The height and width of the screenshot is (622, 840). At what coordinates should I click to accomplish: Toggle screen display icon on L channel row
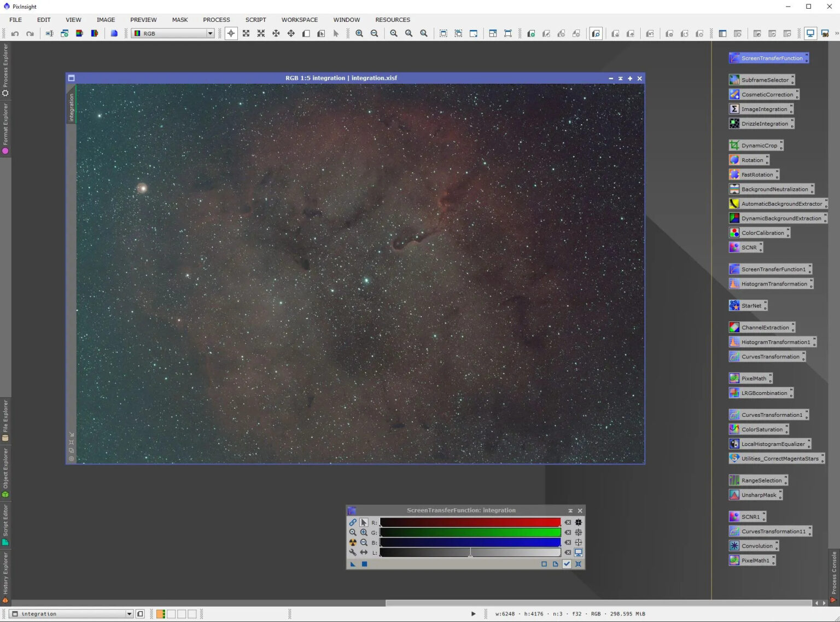point(579,553)
